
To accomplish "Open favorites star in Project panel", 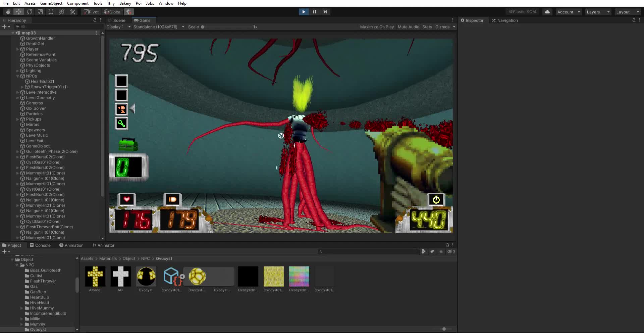I will click(441, 251).
